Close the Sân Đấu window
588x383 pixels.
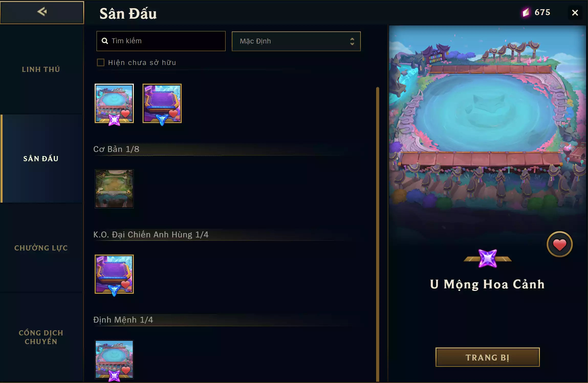(x=575, y=13)
